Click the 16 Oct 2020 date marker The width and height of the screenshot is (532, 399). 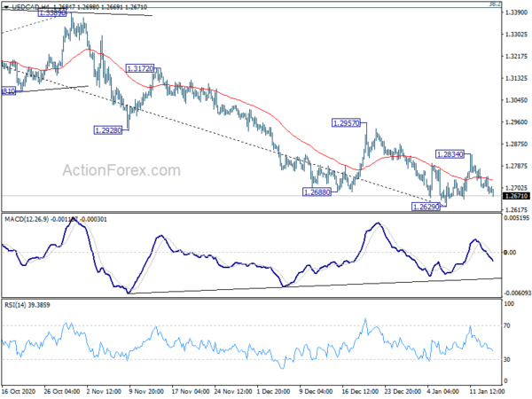18,391
